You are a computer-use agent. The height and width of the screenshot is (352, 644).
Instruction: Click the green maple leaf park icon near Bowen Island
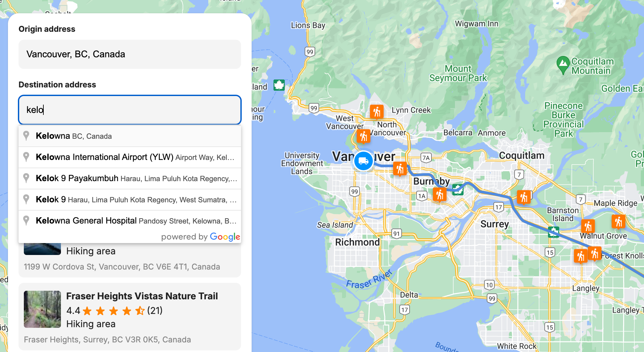[279, 85]
